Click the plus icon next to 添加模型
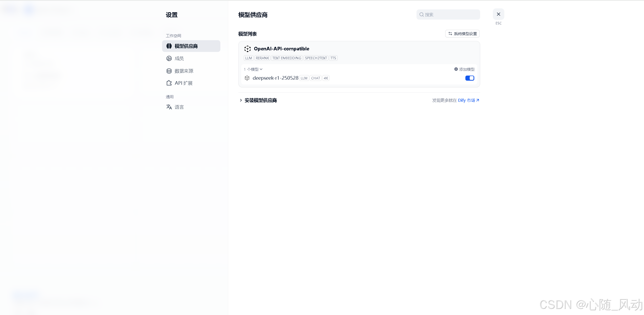Viewport: 644px width, 315px height. [x=456, y=69]
